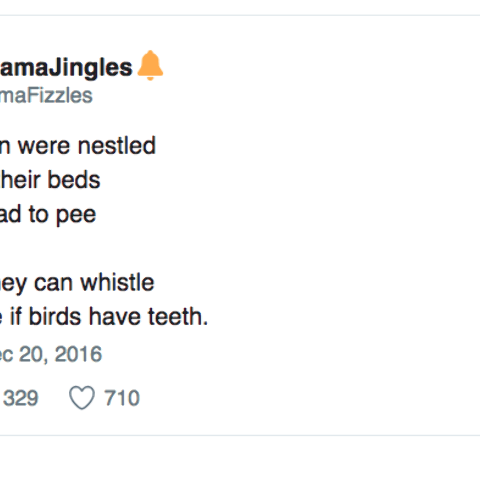View the 329 retweets count
480x480 pixels.
click(21, 398)
